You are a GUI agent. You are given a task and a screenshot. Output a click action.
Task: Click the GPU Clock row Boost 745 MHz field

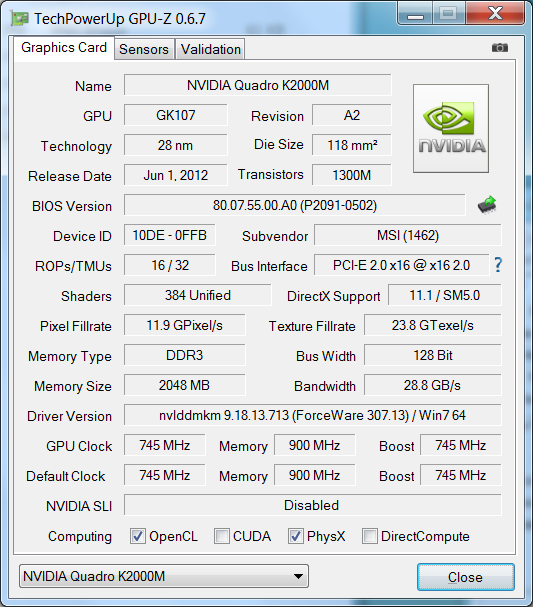pos(461,445)
